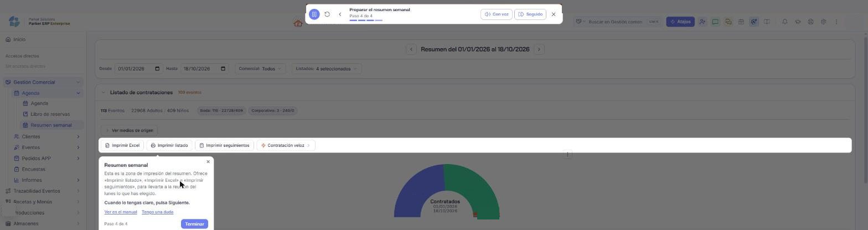Click Terminar to finish the tour
This screenshot has width=868, height=230.
pyautogui.click(x=194, y=224)
